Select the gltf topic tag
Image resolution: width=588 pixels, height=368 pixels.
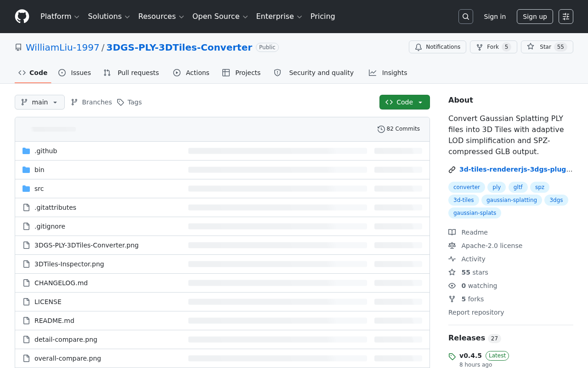[x=518, y=187]
